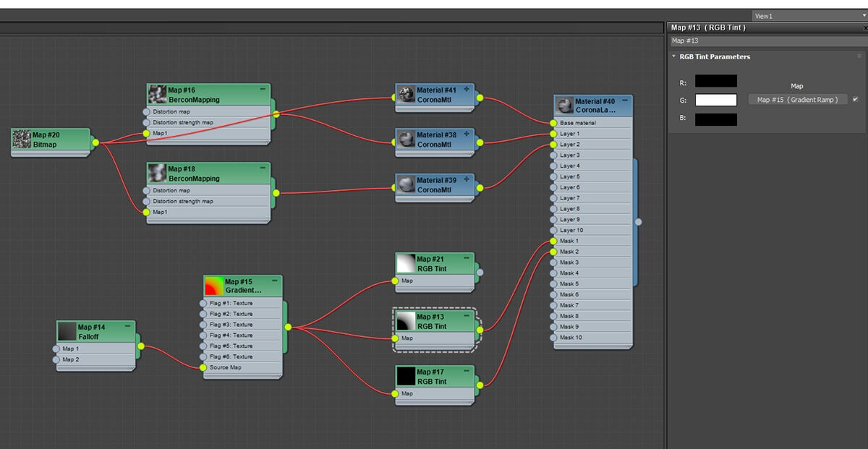Collapse the RGB Tint Parameters rollout
Viewport: 868px width, 449px height.
[674, 56]
